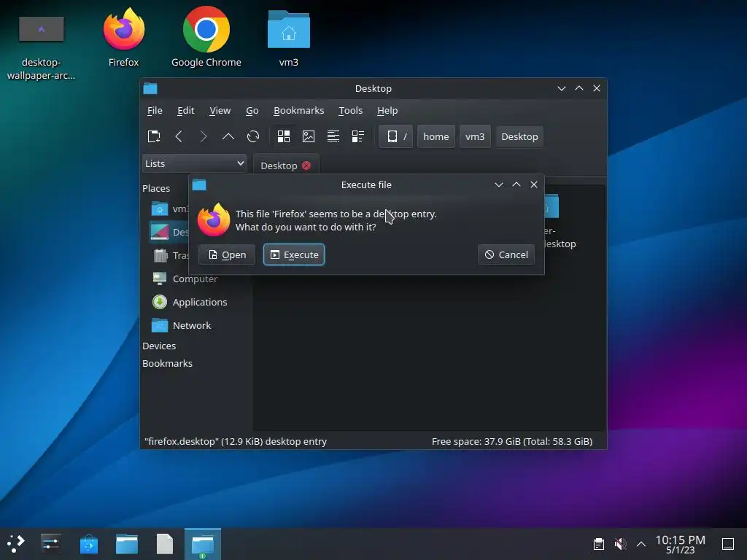The height and width of the screenshot is (560, 747).
Task: Click the new tab toolbar icon
Action: pyautogui.click(x=154, y=136)
